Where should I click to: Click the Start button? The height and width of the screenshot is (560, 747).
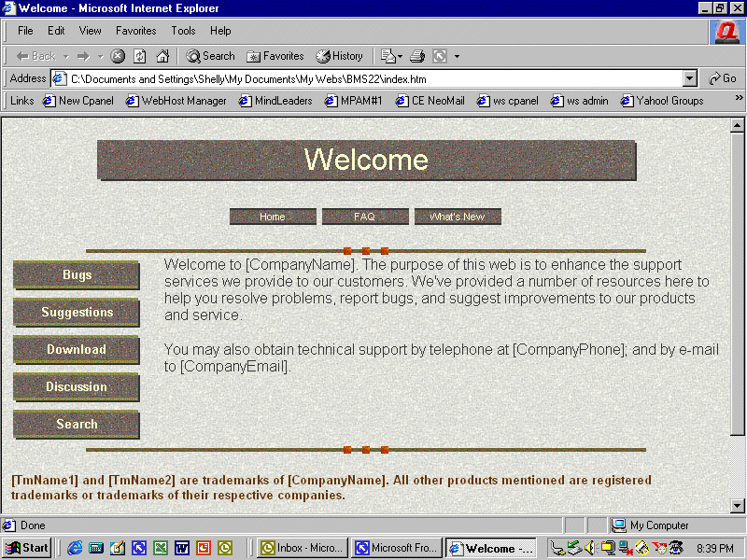[x=27, y=548]
